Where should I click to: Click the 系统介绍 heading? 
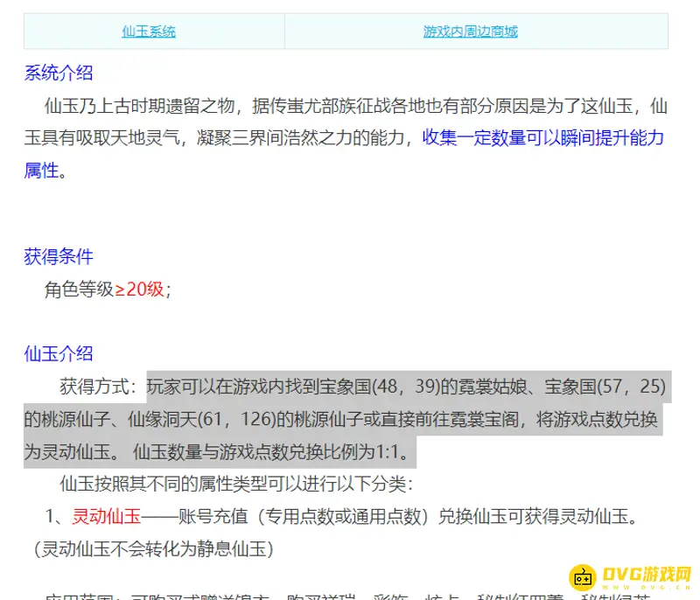coord(59,73)
